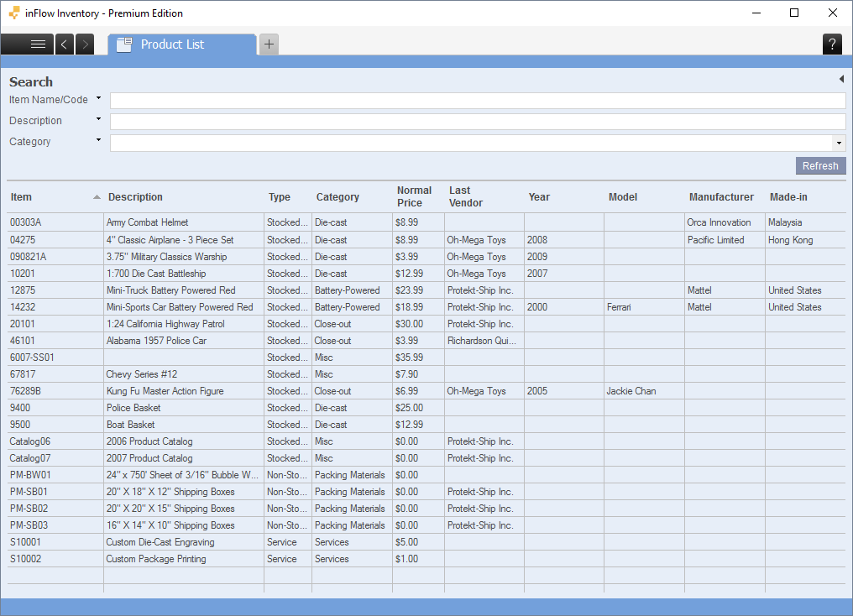Select Kung Fu Master Action Figure
The height and width of the screenshot is (616, 853).
(x=165, y=391)
